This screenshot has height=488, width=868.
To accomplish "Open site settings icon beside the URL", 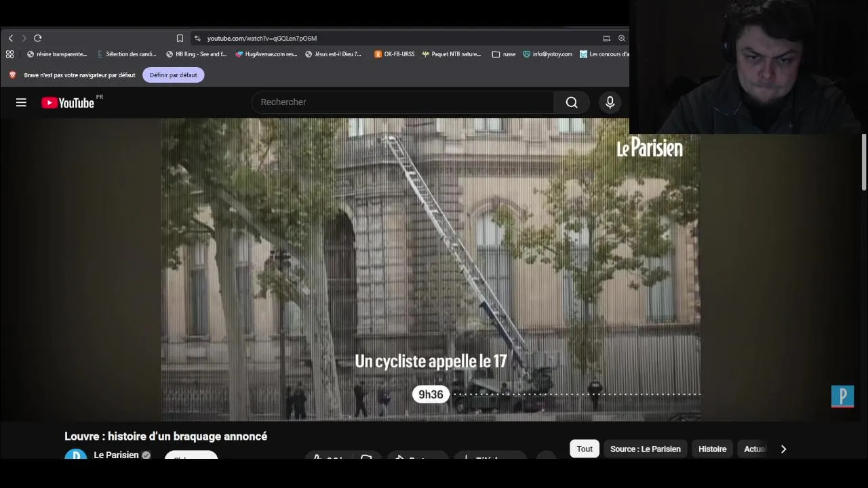I will 197,39.
